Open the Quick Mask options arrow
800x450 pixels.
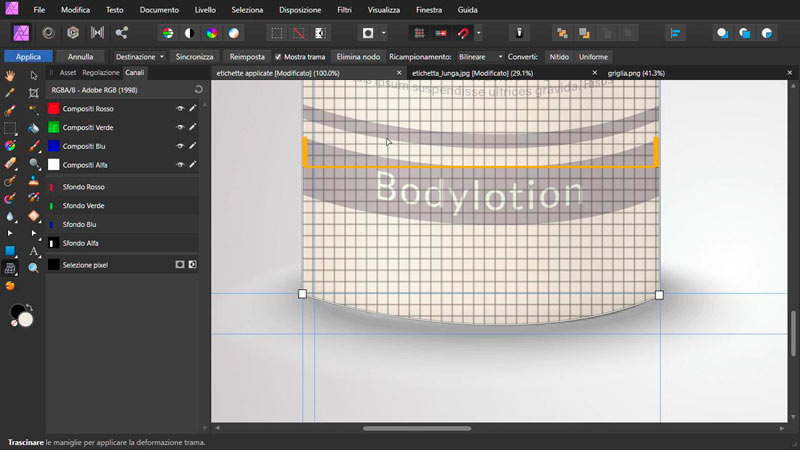[x=384, y=33]
